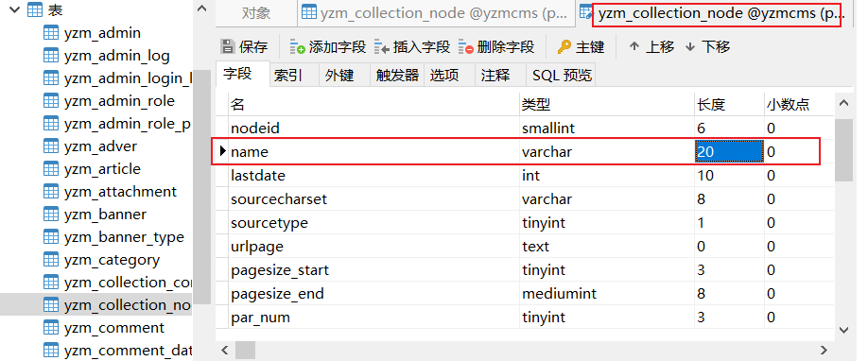Select yzm_admin table icon
The image size is (868, 361).
pos(51,33)
